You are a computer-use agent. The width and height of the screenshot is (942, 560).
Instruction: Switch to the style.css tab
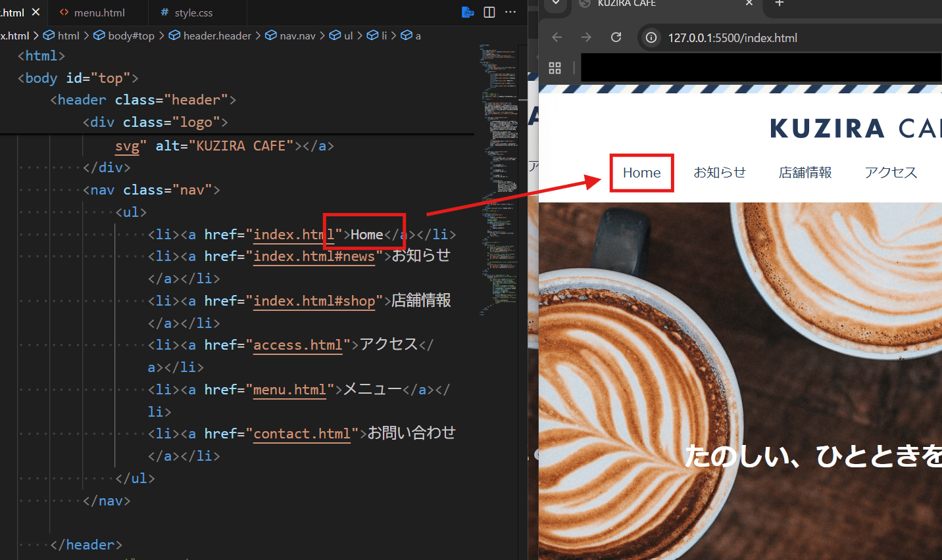point(193,12)
